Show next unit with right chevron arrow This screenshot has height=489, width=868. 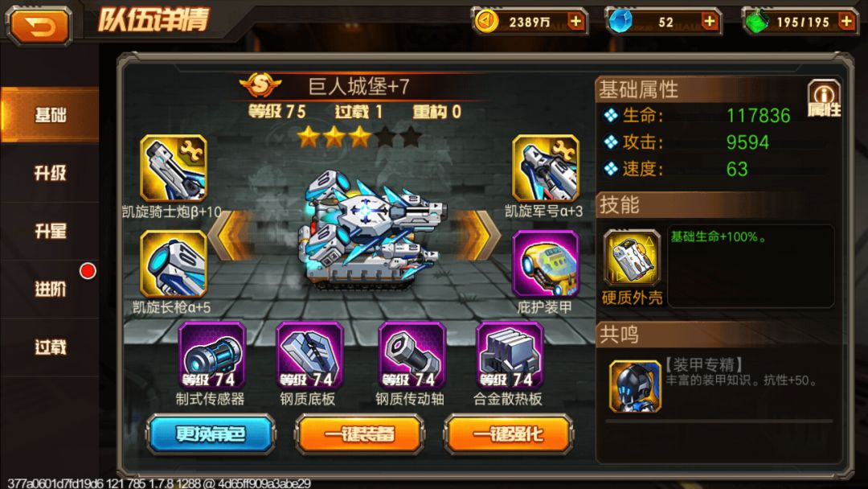[477, 235]
